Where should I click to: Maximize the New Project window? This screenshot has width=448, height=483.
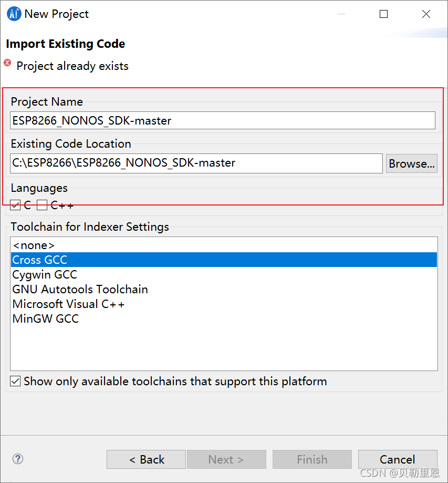coord(383,14)
